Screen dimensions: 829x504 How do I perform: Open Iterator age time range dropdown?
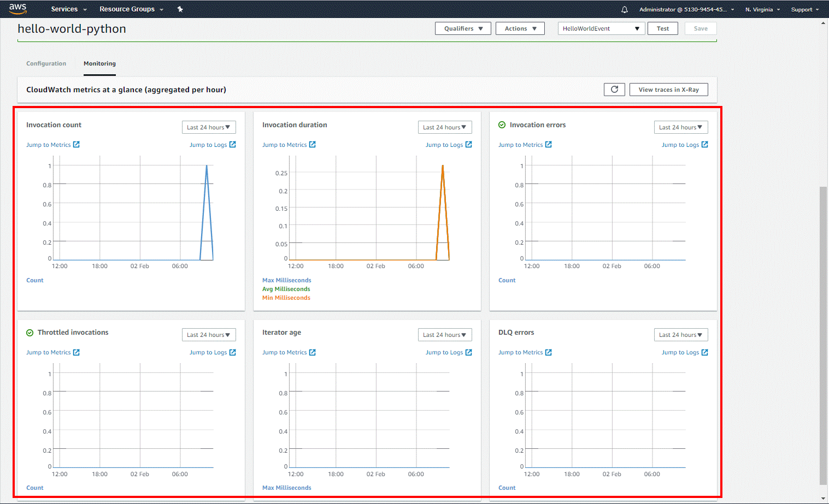pyautogui.click(x=445, y=335)
